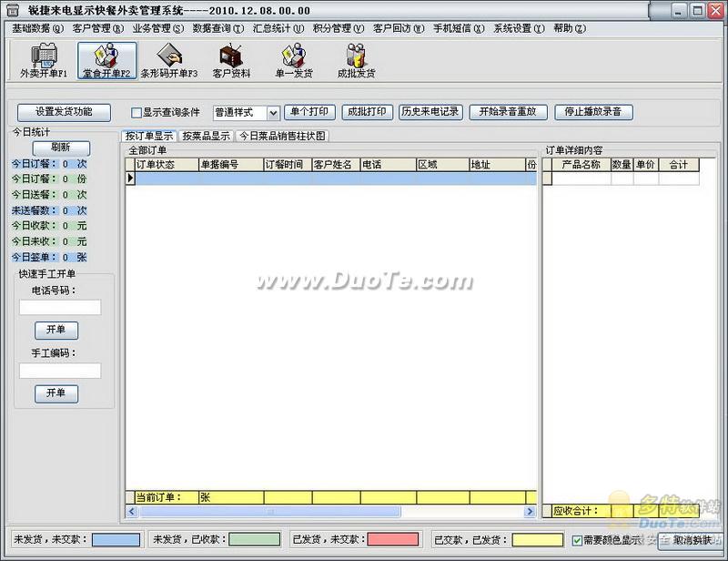Screen dimensions: 728x561
Task: Click 未送餐数 statistic label
Action: coord(35,210)
